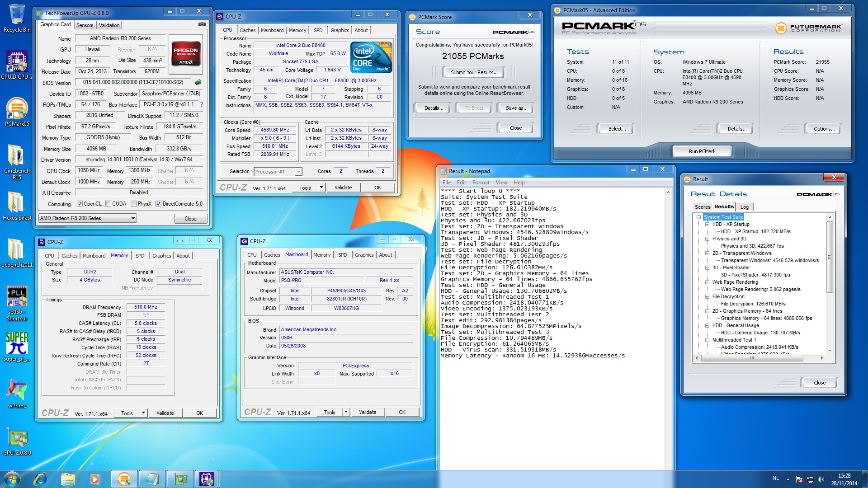This screenshot has width=868, height=488.
Task: Select the super_pi desktop icon
Action: pos(17,347)
